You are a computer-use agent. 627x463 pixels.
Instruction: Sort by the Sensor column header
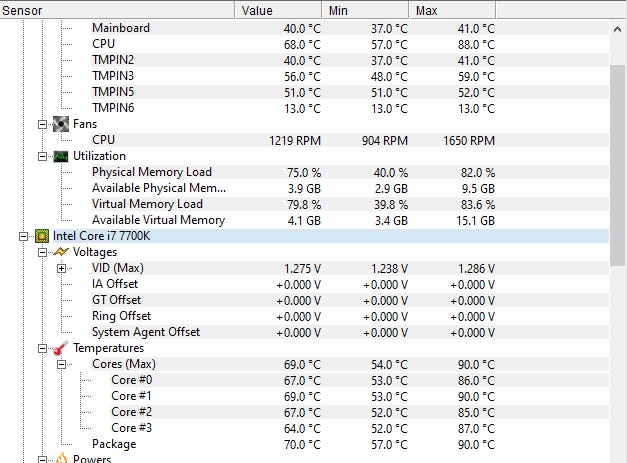[117, 10]
